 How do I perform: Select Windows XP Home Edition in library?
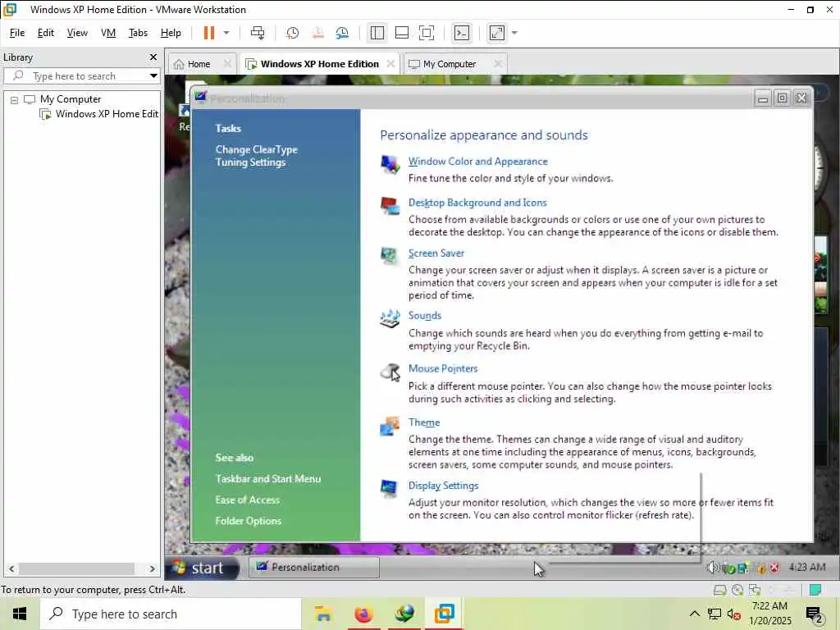point(99,114)
